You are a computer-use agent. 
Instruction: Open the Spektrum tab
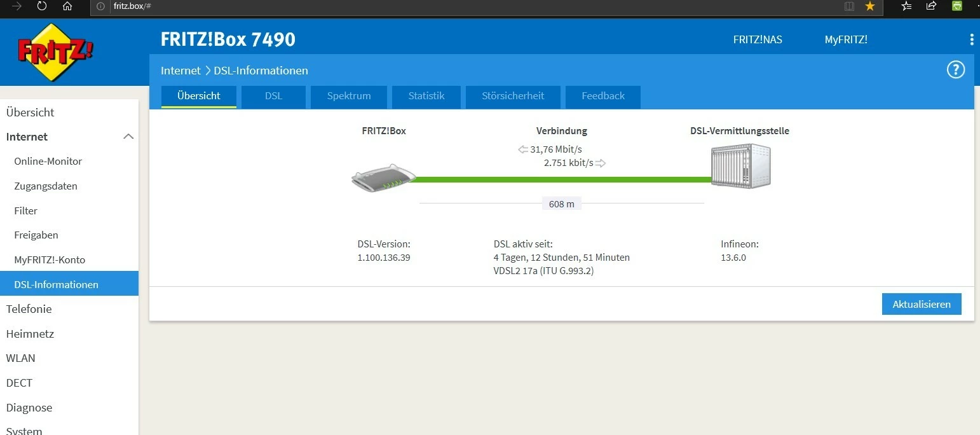click(x=349, y=97)
